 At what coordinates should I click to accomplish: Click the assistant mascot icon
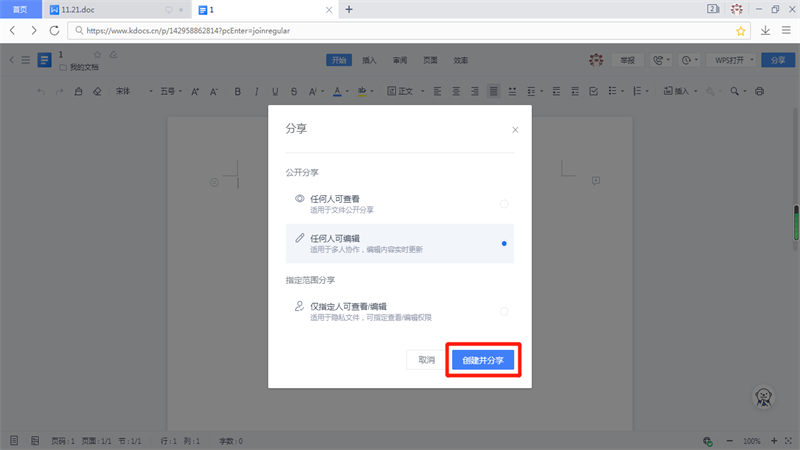coord(764,397)
